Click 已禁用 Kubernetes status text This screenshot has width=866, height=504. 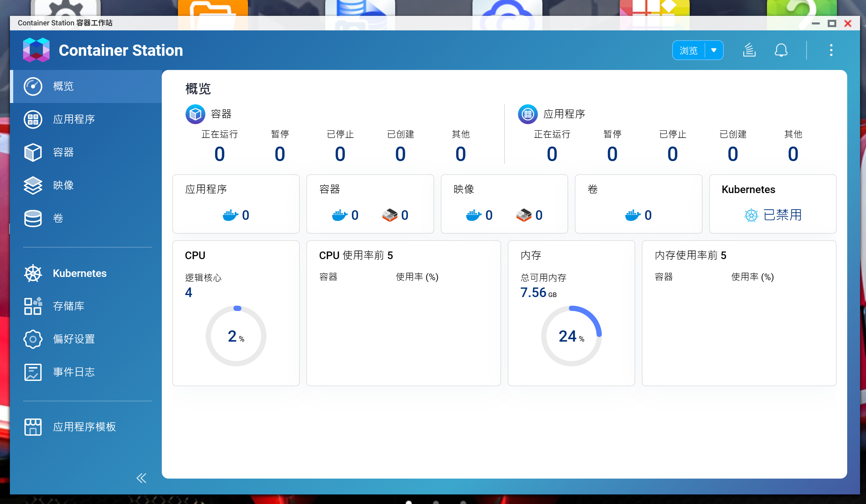(782, 215)
